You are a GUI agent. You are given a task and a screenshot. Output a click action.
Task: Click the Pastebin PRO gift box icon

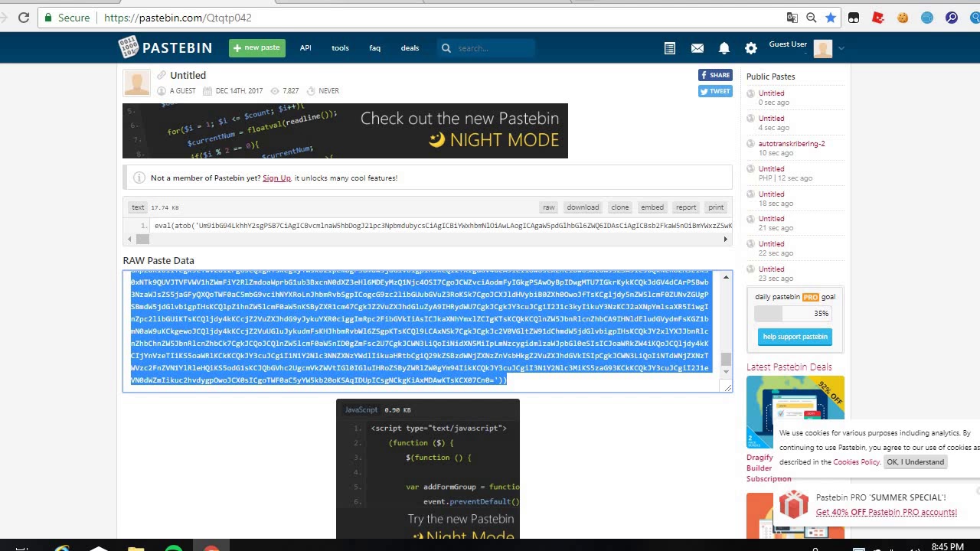click(794, 505)
